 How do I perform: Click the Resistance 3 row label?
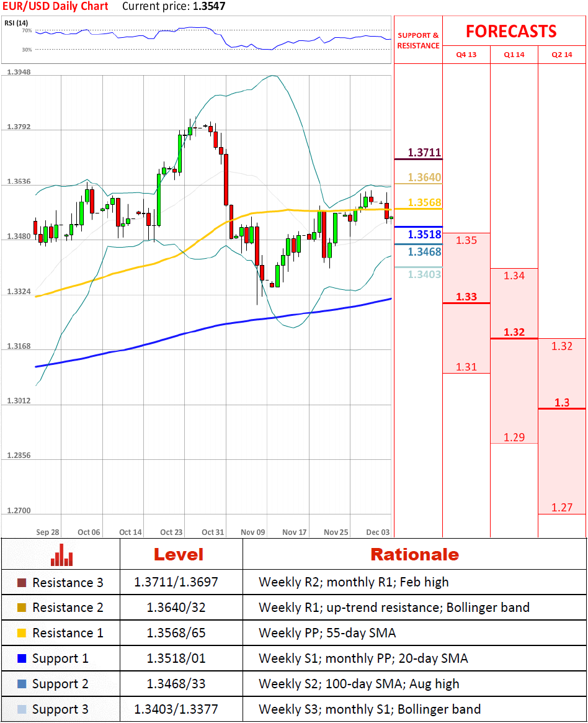coord(68,583)
